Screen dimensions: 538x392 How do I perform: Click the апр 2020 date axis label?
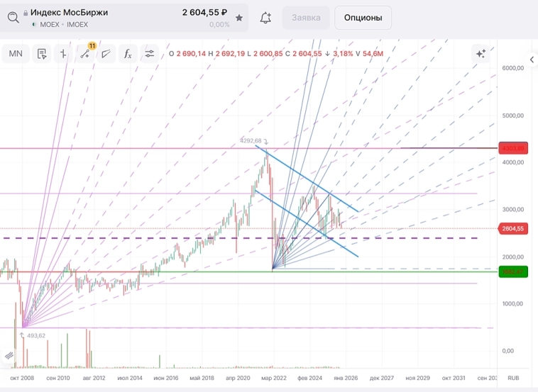pyautogui.click(x=238, y=378)
